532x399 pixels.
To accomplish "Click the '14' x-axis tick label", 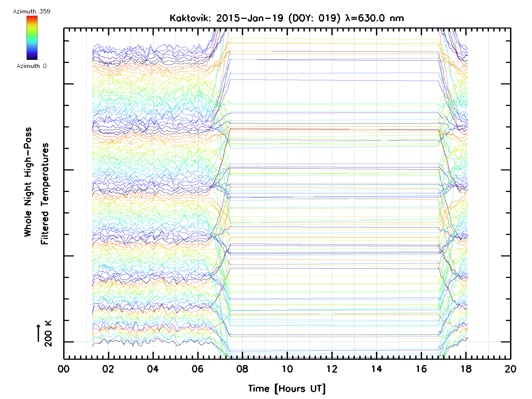I will [377, 369].
